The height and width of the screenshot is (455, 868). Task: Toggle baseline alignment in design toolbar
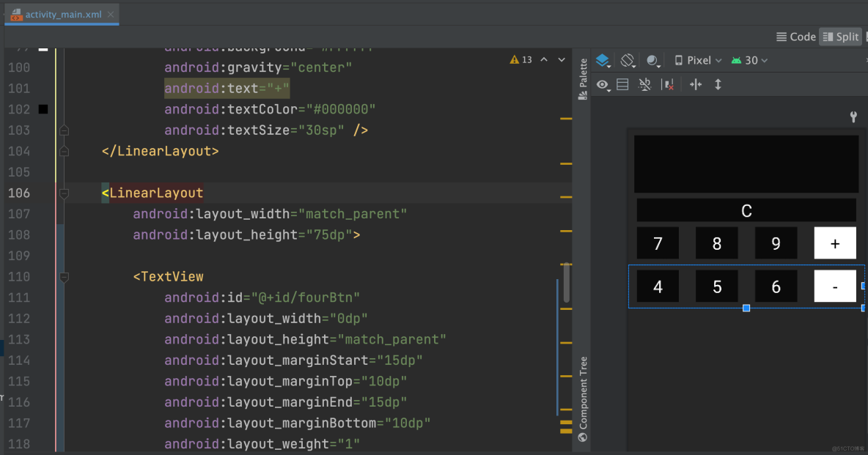click(645, 85)
